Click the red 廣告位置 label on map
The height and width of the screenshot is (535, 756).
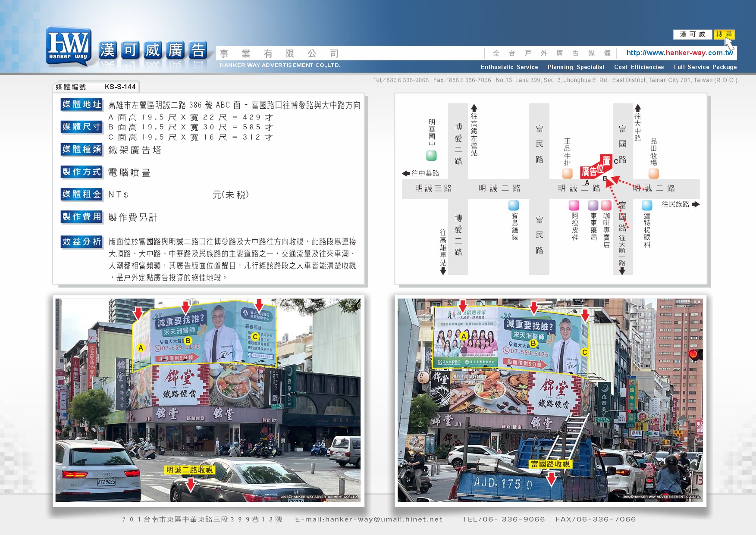coord(596,167)
